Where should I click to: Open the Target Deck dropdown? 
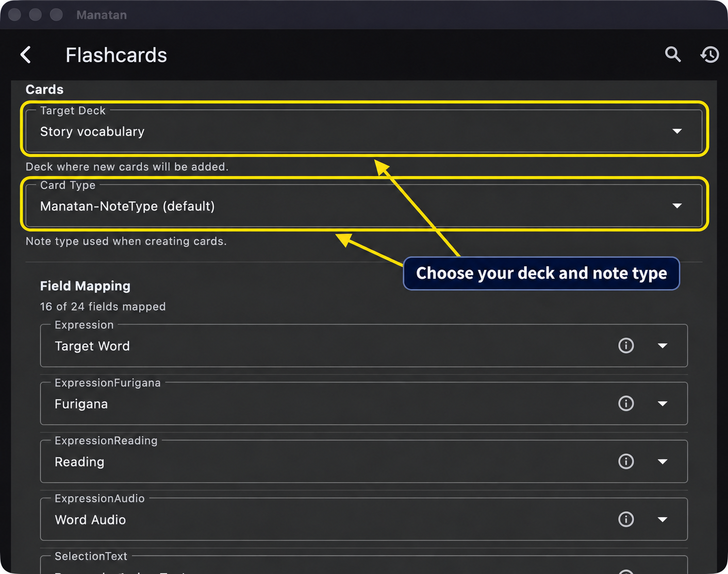click(364, 131)
